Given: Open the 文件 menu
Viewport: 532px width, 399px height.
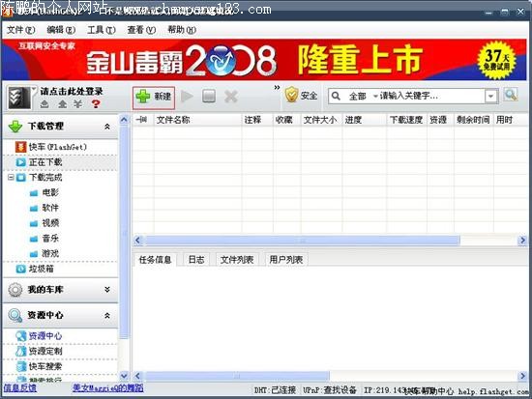Looking at the screenshot, I should pyautogui.click(x=20, y=30).
